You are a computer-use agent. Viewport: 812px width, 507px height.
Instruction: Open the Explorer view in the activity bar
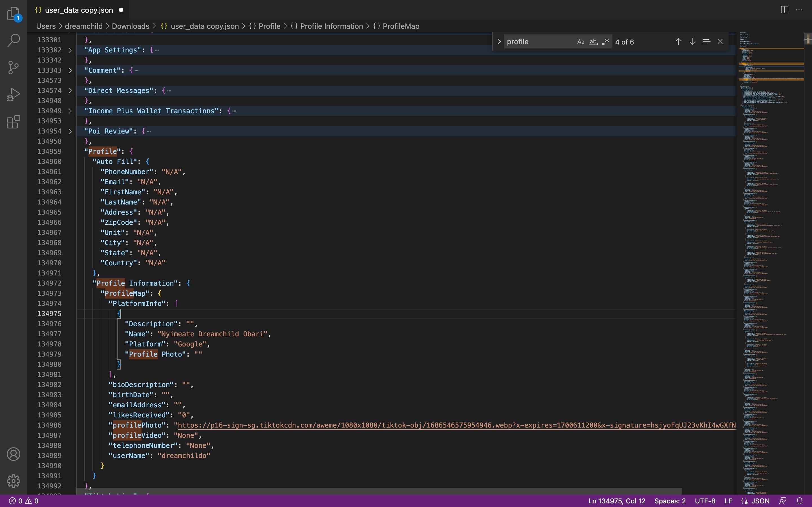coord(14,14)
